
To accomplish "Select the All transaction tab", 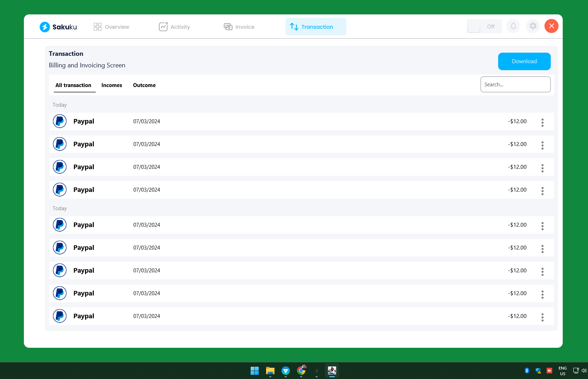I will click(x=73, y=85).
